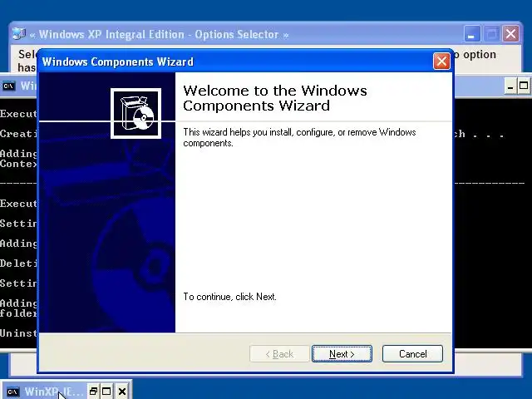This screenshot has height=399, width=532.
Task: Cancel the Windows Components Wizard
Action: (412, 353)
